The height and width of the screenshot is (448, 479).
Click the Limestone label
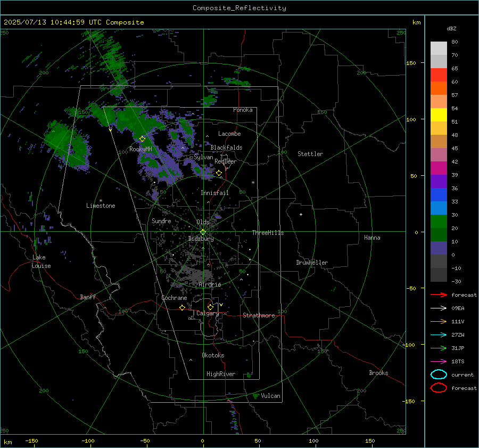101,206
